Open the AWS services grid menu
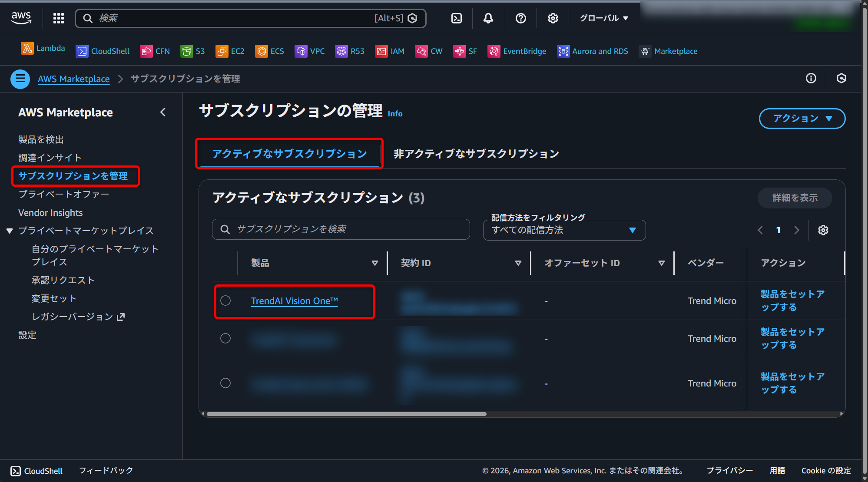The width and height of the screenshot is (868, 482). (58, 18)
